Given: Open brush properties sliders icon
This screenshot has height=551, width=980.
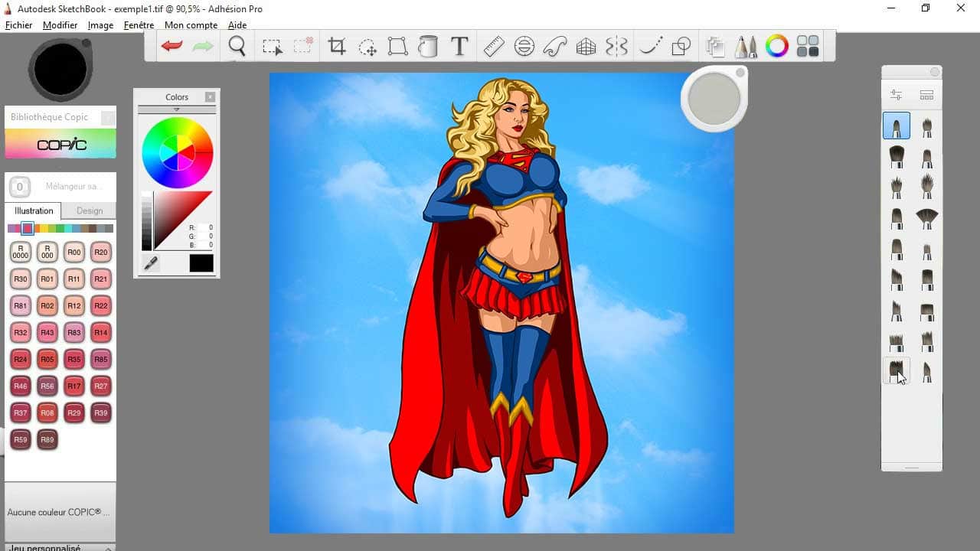Looking at the screenshot, I should (x=896, y=95).
